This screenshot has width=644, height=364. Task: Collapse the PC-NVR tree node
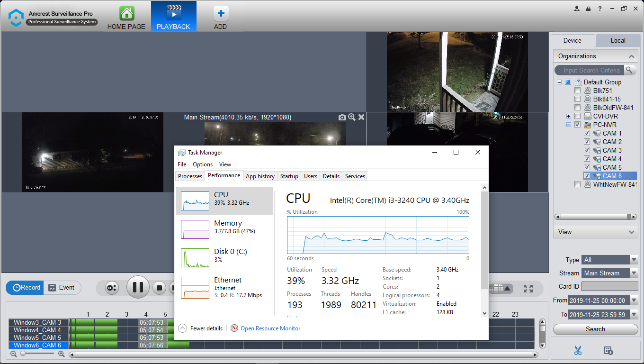(x=569, y=125)
